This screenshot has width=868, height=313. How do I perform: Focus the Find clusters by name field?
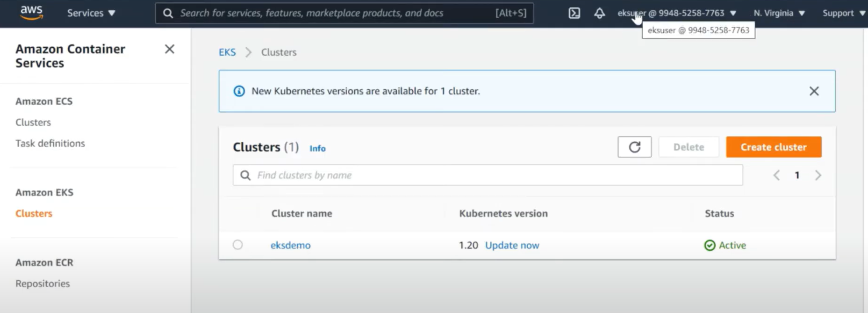click(488, 175)
